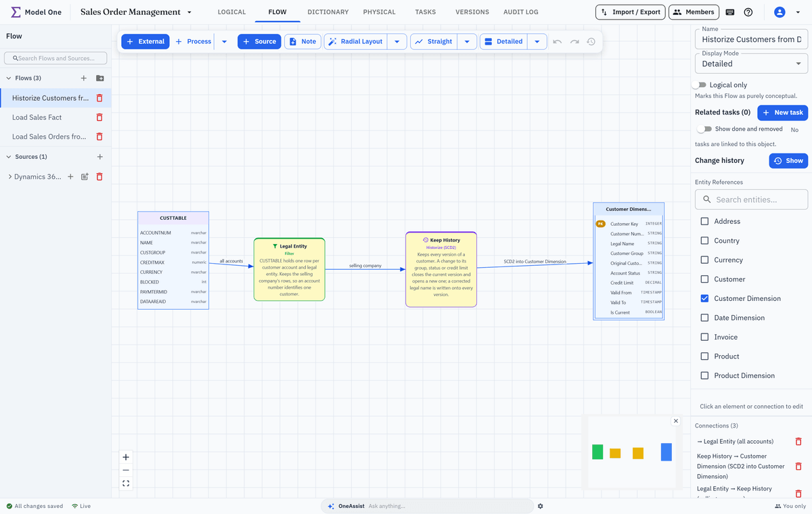Viewport: 812px width, 514px height.
Task: Collapse the Sources (1) section
Action: click(9, 157)
